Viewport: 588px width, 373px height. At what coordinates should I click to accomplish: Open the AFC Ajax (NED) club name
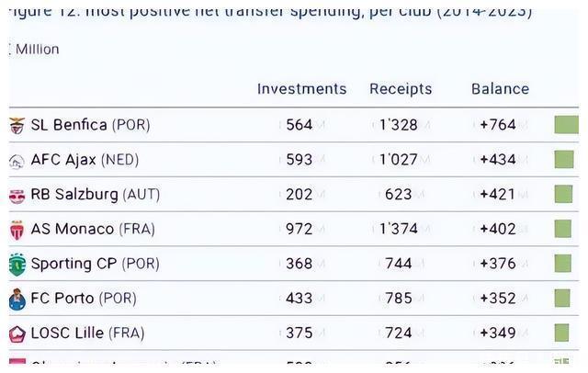point(85,160)
